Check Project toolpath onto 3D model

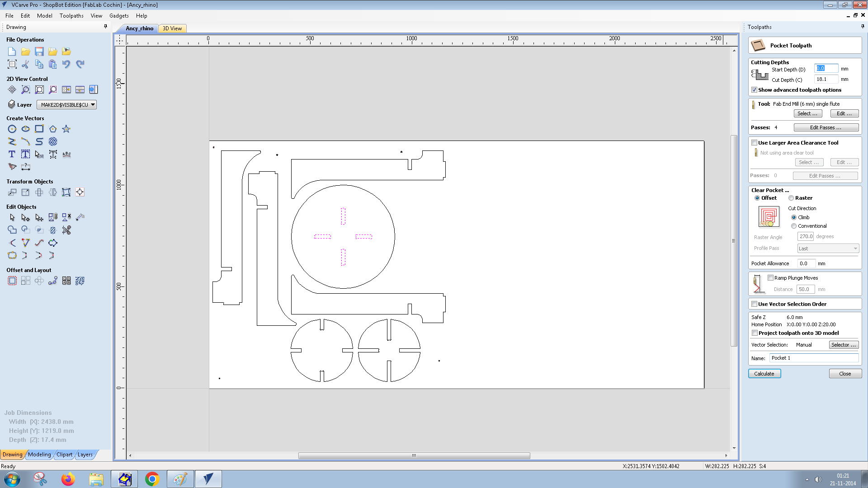(x=755, y=333)
